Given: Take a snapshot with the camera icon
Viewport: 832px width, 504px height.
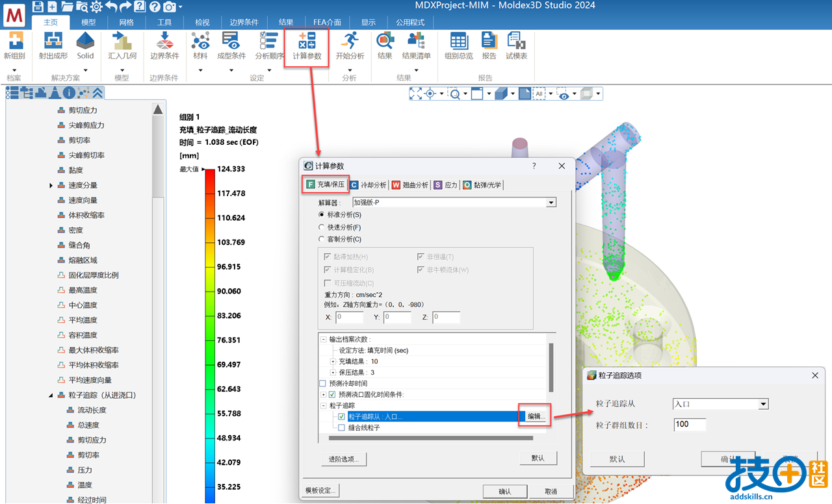Looking at the screenshot, I should (x=169, y=6).
